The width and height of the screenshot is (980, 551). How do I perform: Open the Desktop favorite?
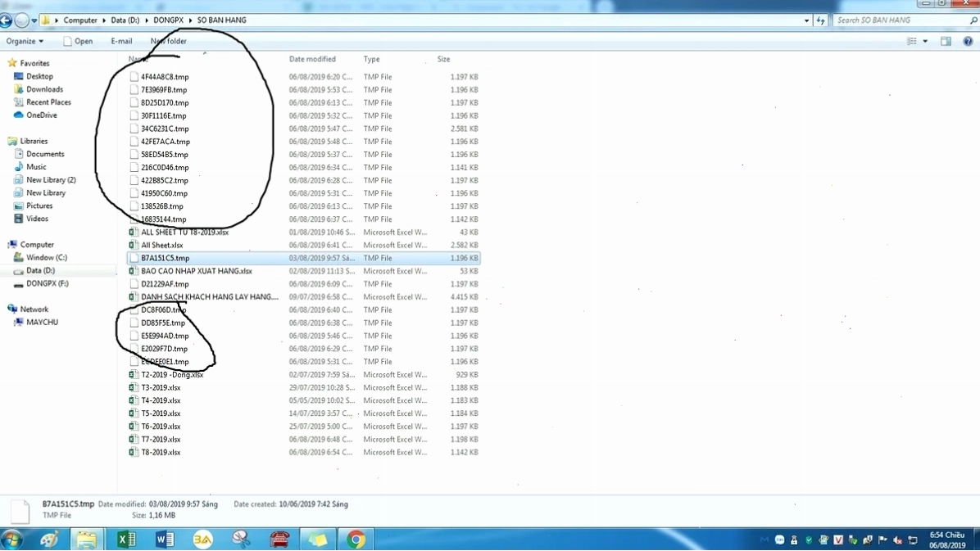tap(39, 76)
